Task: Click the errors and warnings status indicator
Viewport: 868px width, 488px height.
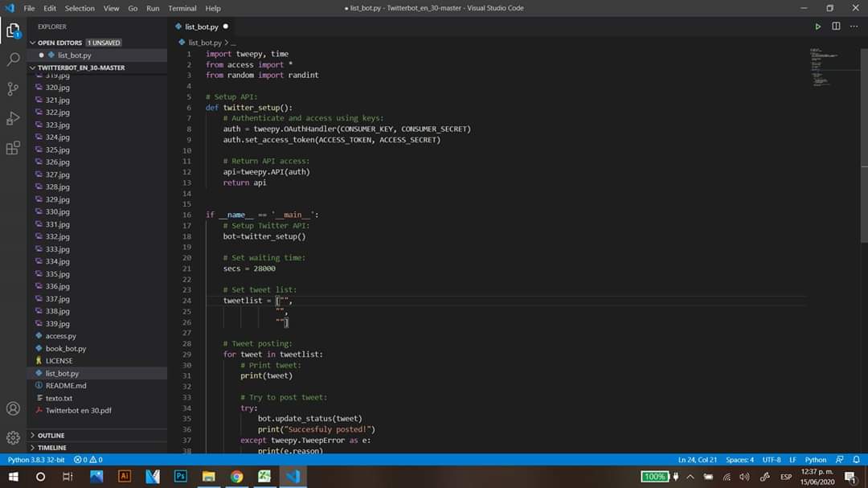Action: [88, 460]
